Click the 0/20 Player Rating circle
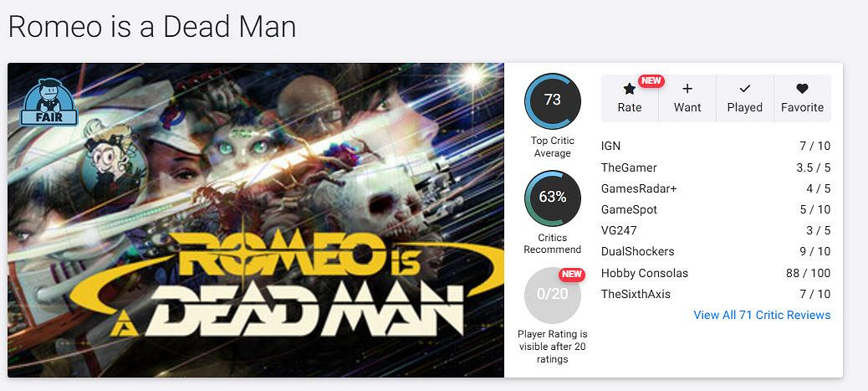This screenshot has width=868, height=391. pos(552,295)
